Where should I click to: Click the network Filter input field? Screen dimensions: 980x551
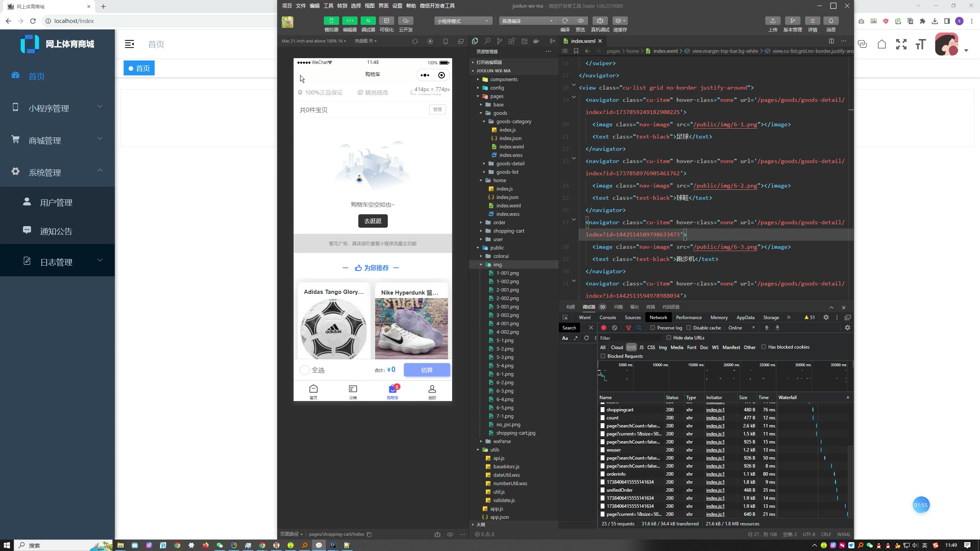click(630, 338)
